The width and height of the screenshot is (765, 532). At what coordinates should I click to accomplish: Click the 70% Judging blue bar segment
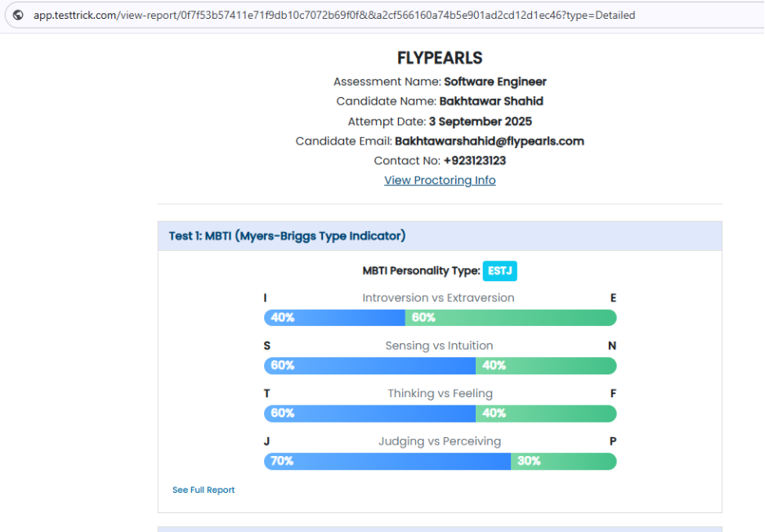[387, 461]
